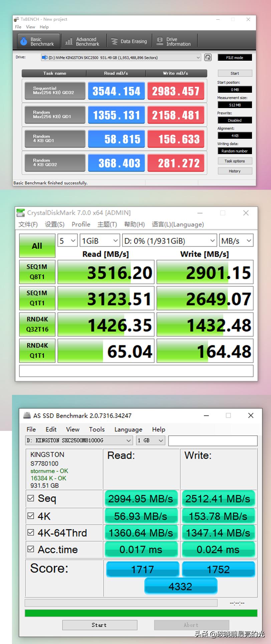Viewport: 271px width, 644px height.
Task: Open CrystalDiskMark 主题(T) menu
Action: coord(107,224)
